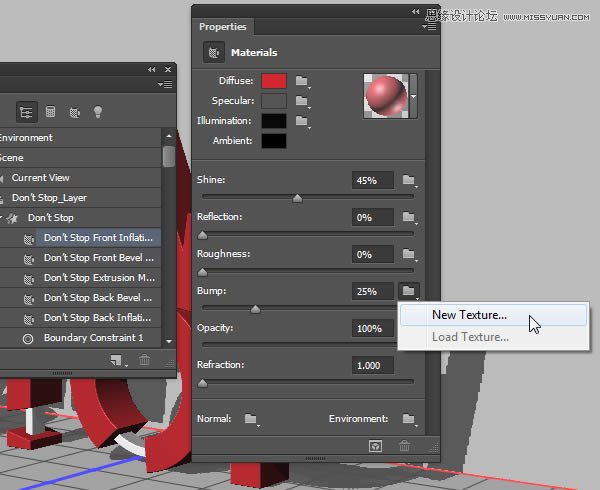Collapse the 3D panel with double arrows
This screenshot has width=600, height=490.
tap(152, 70)
